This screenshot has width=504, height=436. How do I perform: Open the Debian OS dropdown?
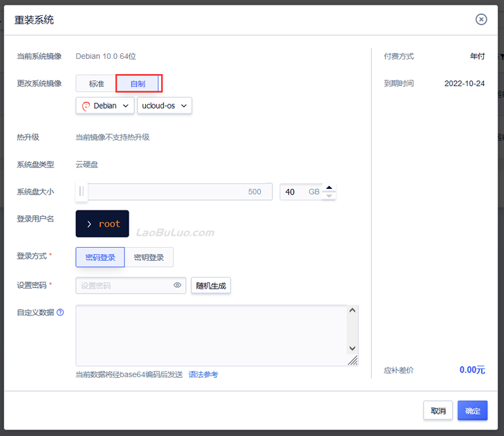click(105, 106)
